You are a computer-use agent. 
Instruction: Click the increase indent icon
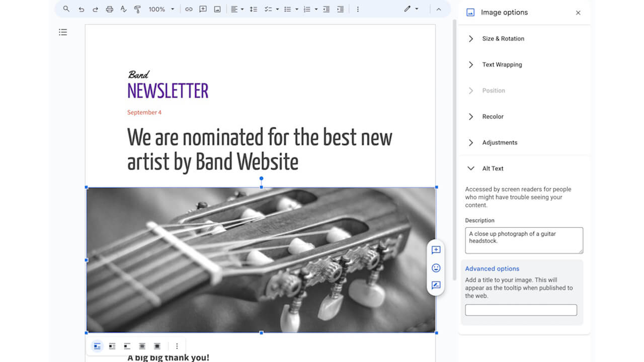pos(341,9)
